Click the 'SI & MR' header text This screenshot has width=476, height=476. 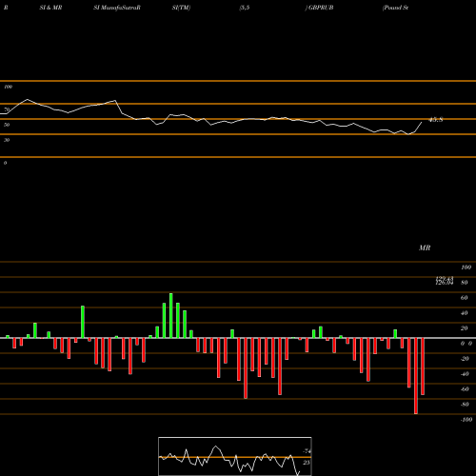tap(50, 8)
